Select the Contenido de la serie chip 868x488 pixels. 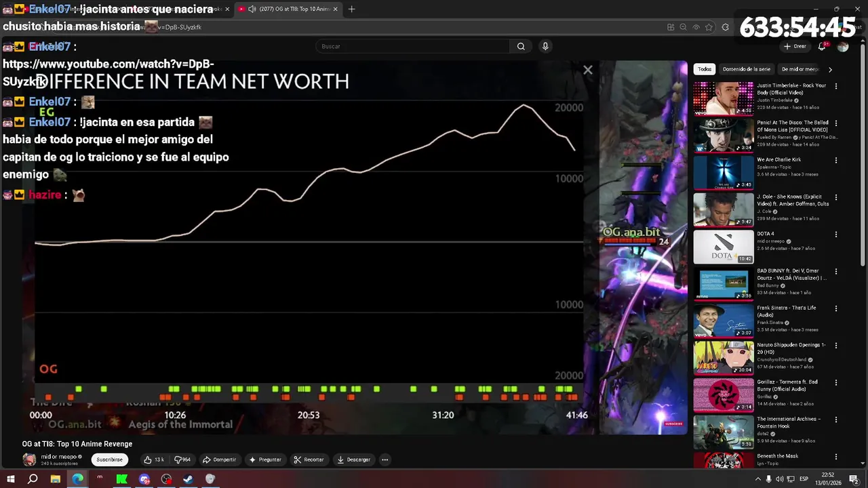click(x=746, y=69)
